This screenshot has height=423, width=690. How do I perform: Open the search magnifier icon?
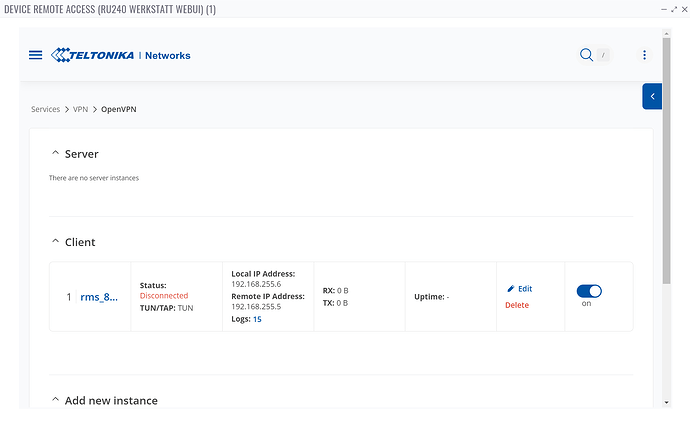point(586,55)
